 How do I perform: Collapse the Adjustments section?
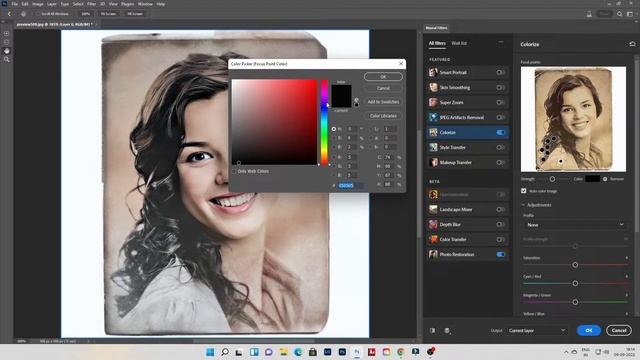coord(523,205)
